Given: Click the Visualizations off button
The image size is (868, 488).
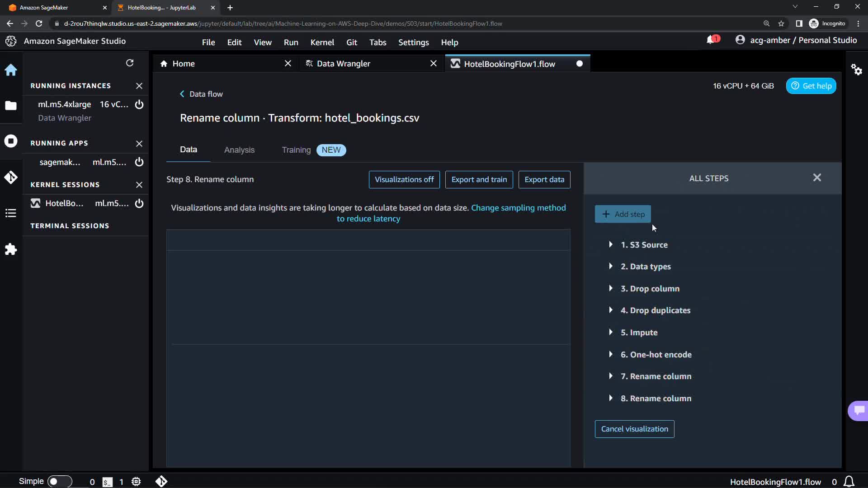Looking at the screenshot, I should point(404,179).
